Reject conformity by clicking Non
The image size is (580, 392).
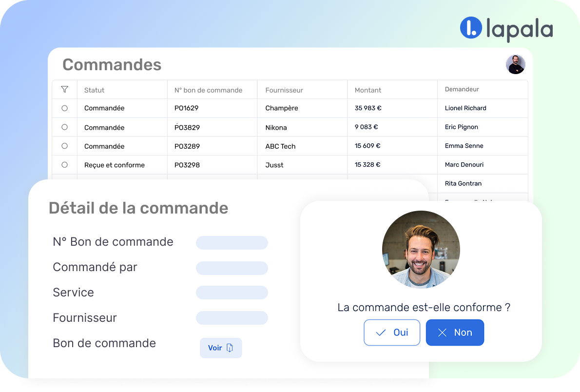455,332
